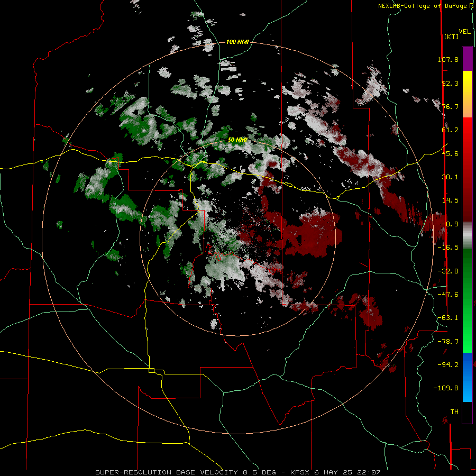Select the 45.6 velocity scale value
The width and height of the screenshot is (476, 476).
click(450, 153)
